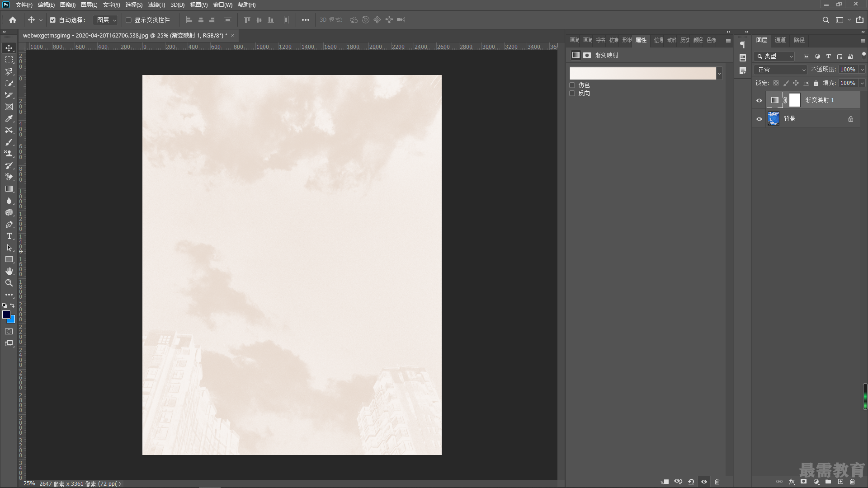Select the Hand tool

coord(9,271)
